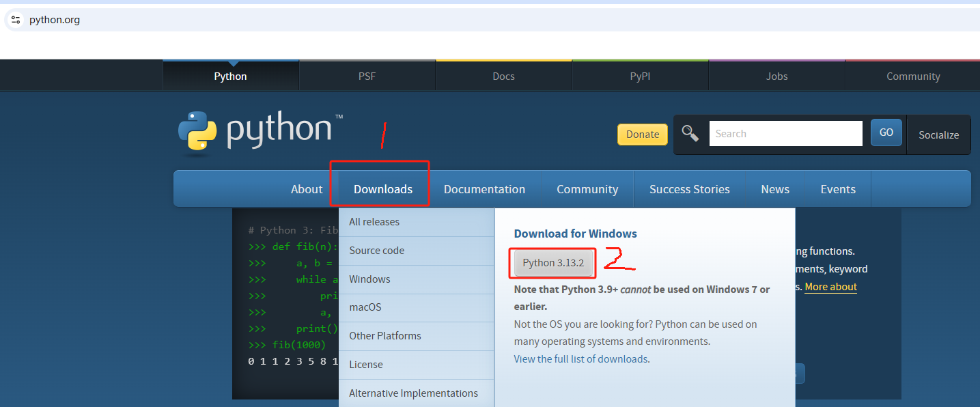This screenshot has height=407, width=980.
Task: Select the Python top tab
Action: [x=231, y=76]
